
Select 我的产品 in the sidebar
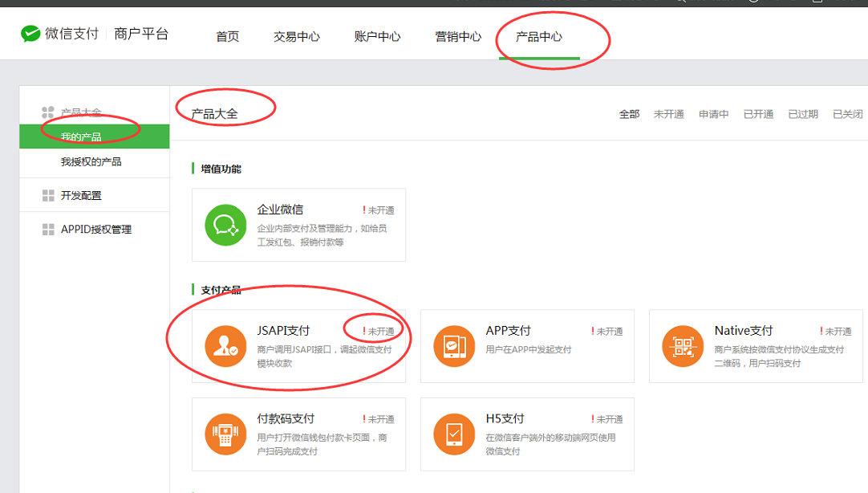tap(95, 136)
